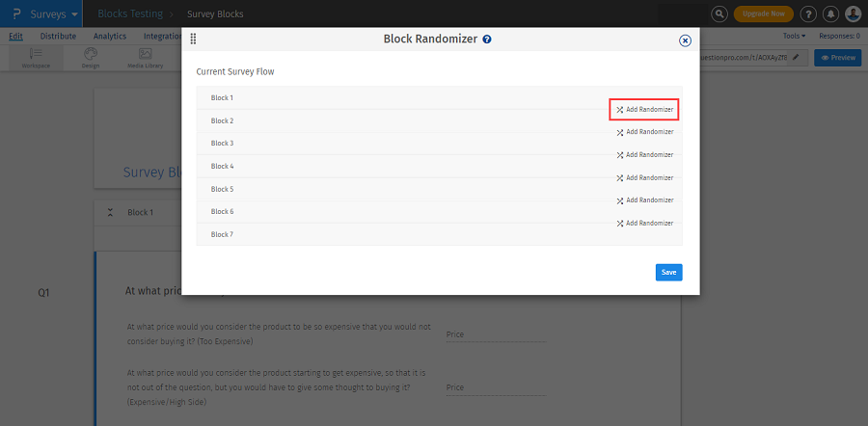The height and width of the screenshot is (426, 868).
Task: Add Randomizer between Block 1 and Block 2
Action: [x=644, y=109]
